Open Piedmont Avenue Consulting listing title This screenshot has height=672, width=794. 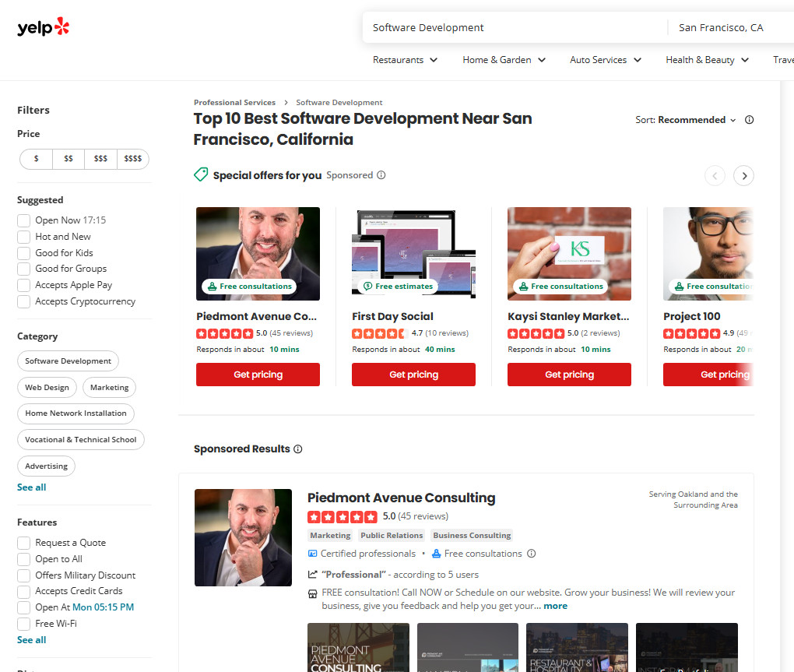(x=401, y=498)
